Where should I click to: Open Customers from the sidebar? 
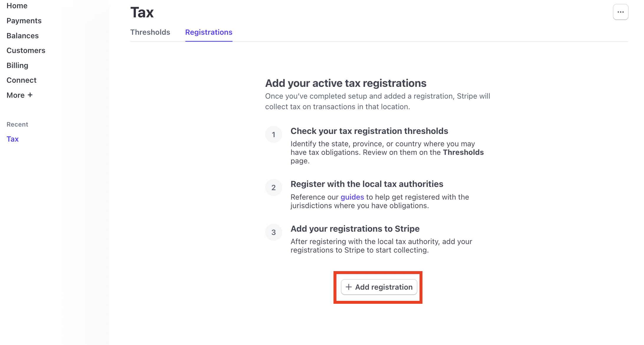tap(26, 50)
